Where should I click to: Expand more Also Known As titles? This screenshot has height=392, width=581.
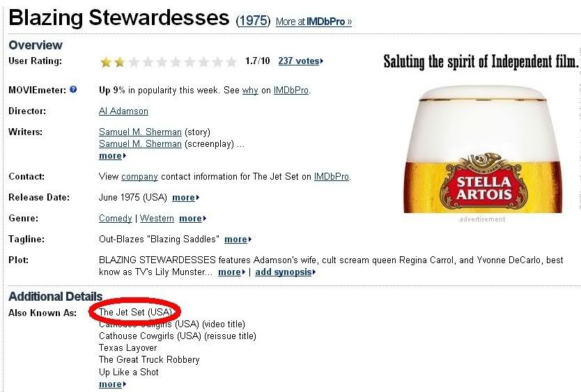click(111, 384)
